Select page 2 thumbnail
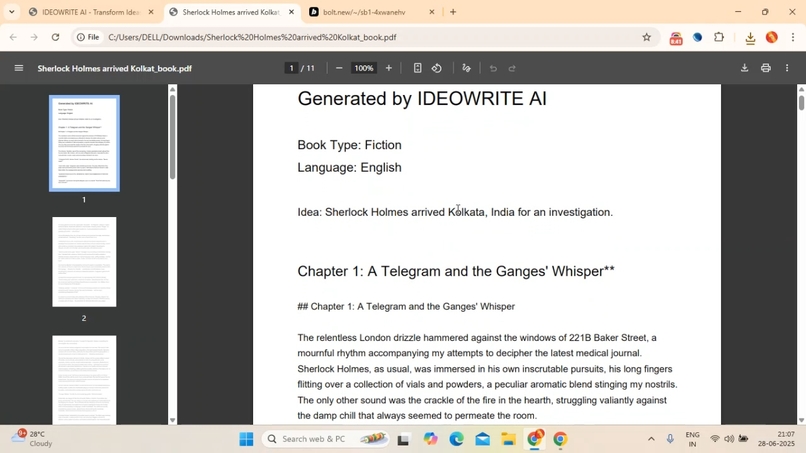 tap(84, 262)
